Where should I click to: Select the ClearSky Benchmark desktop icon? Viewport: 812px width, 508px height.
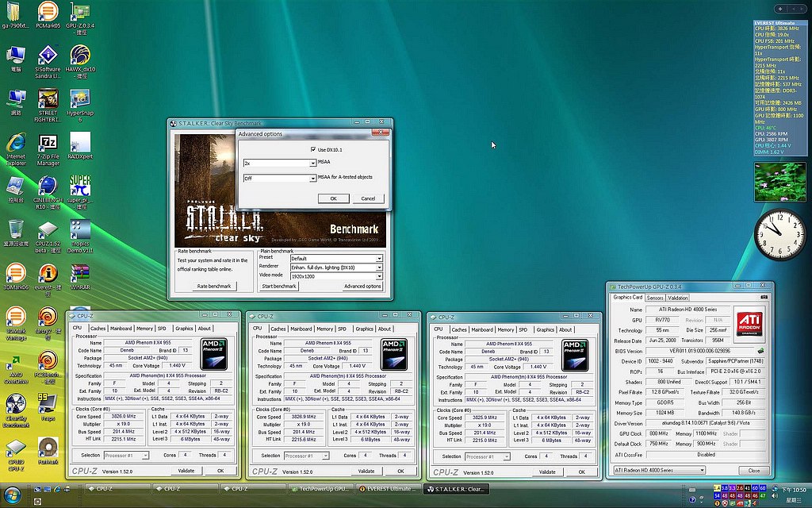click(16, 412)
